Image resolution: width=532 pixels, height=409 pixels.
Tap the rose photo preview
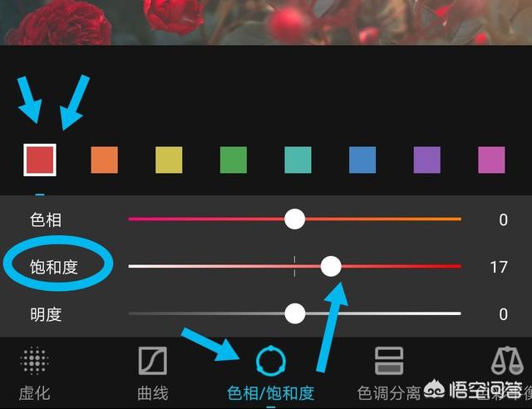tap(266, 22)
